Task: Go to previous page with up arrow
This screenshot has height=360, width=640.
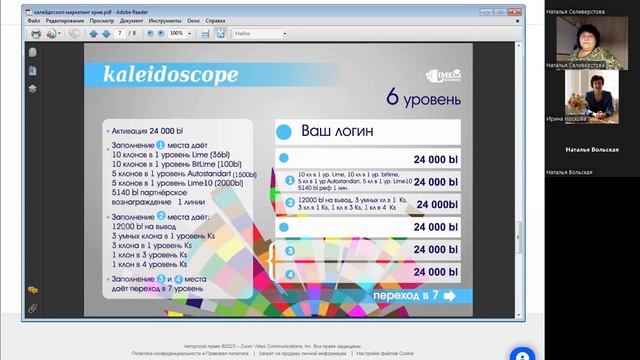Action: [93, 33]
